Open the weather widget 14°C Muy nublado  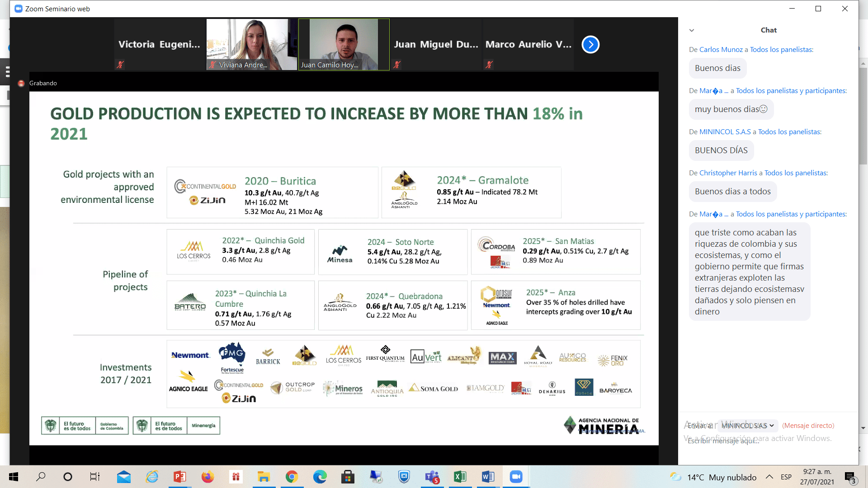[x=713, y=477]
